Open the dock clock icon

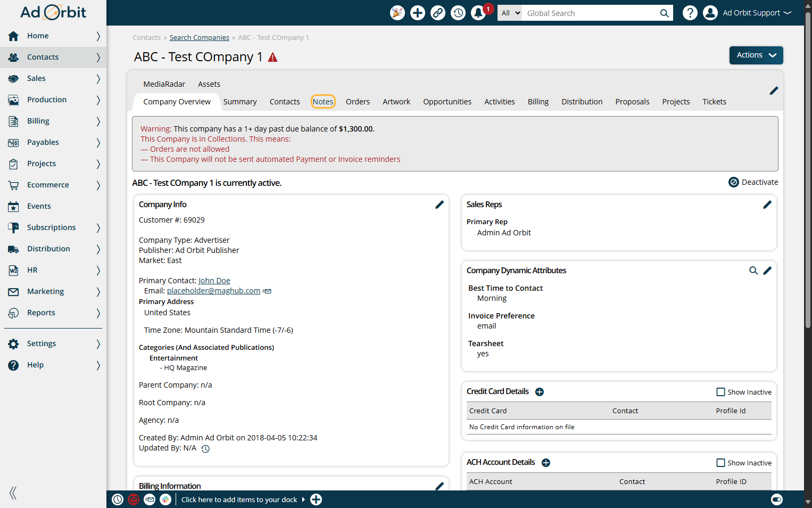[118, 499]
